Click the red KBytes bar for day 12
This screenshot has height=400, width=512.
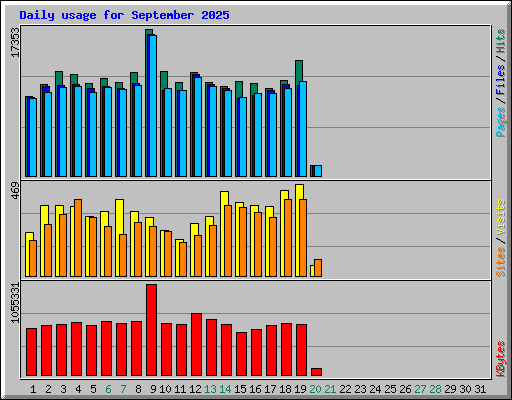tap(197, 345)
